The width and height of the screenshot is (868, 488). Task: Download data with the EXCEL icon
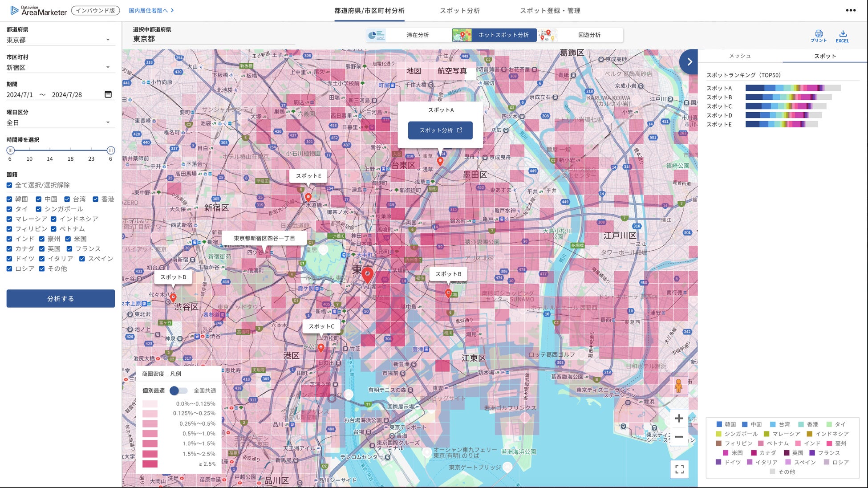point(842,34)
